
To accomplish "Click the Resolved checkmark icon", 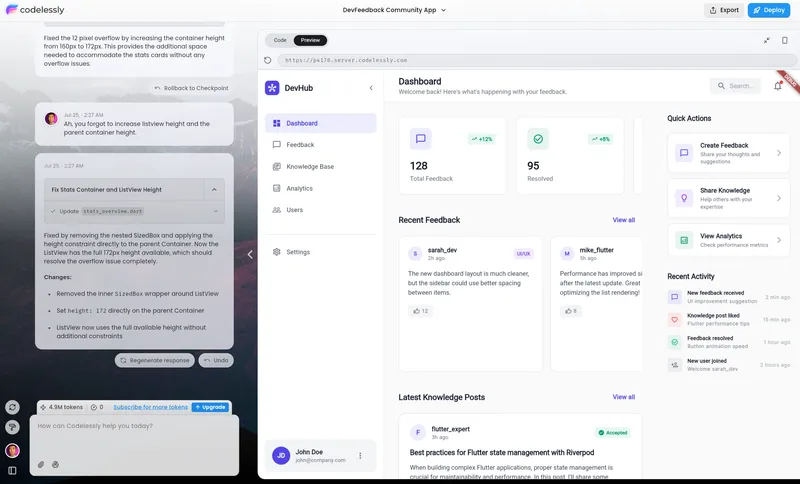I will 538,139.
